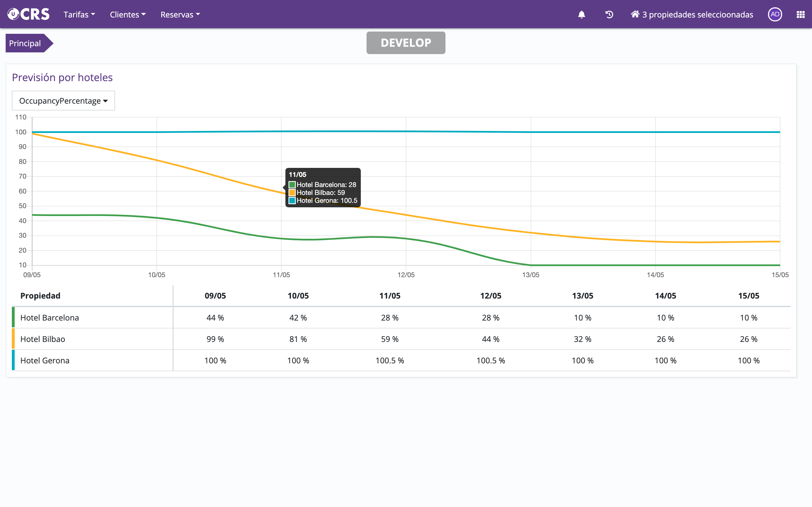Click the Principal breadcrumb

pos(25,43)
